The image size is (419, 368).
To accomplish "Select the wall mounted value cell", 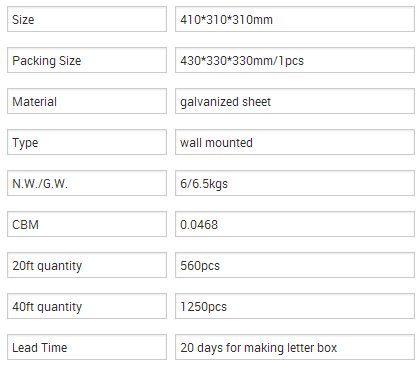I will [295, 142].
